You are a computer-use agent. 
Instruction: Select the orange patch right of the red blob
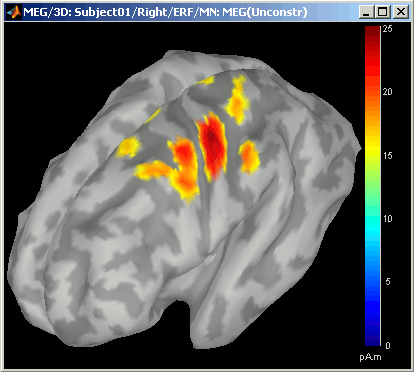tap(249, 157)
